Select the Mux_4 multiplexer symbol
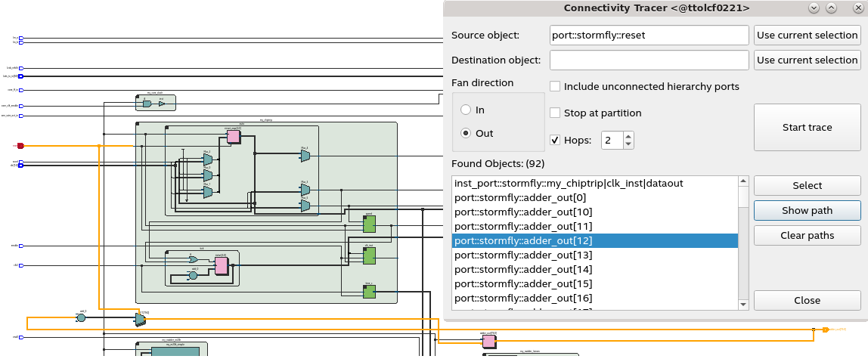Image resolution: width=868 pixels, height=359 pixels. tap(305, 156)
